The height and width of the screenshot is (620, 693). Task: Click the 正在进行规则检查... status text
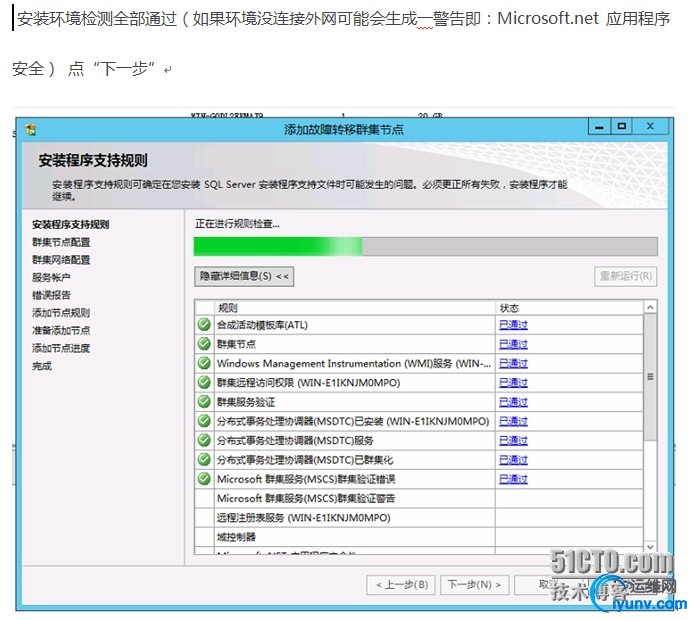tap(237, 224)
